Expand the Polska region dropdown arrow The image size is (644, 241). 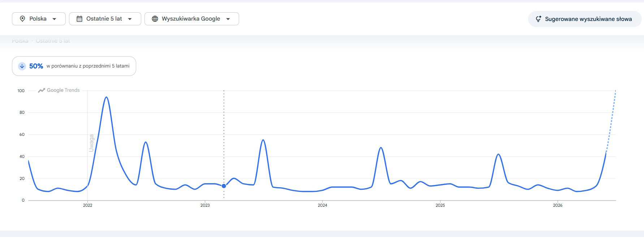click(x=54, y=19)
